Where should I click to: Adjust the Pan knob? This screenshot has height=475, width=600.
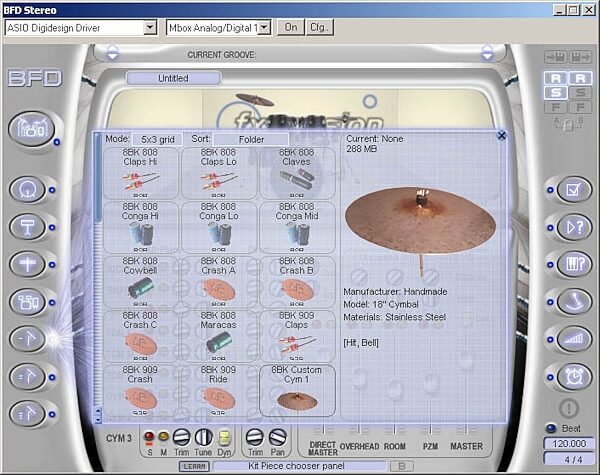click(277, 437)
